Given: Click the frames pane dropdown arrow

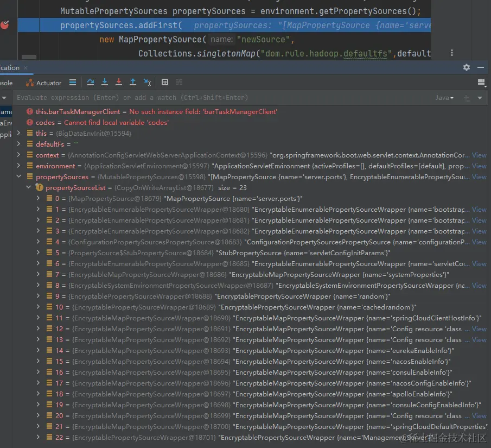Looking at the screenshot, I should tap(4, 98).
